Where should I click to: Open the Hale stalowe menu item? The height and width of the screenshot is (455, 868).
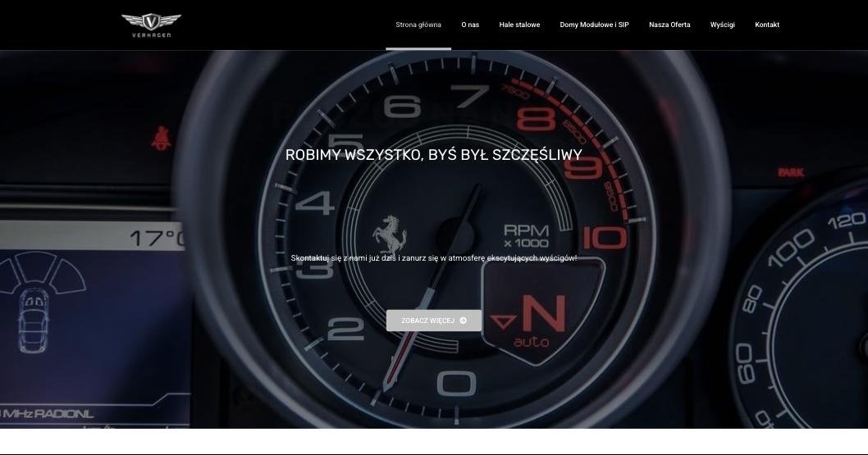click(x=519, y=25)
